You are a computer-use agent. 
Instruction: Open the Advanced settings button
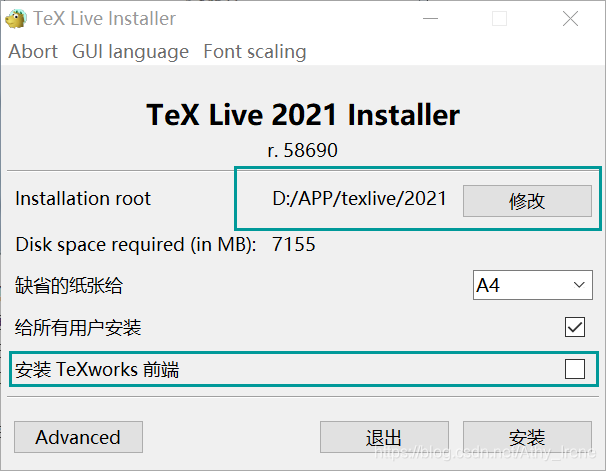(x=78, y=437)
